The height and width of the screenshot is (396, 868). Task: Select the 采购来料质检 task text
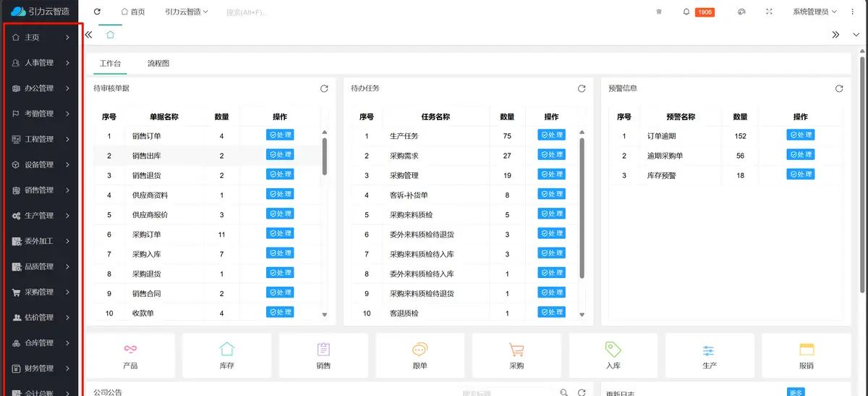click(412, 214)
